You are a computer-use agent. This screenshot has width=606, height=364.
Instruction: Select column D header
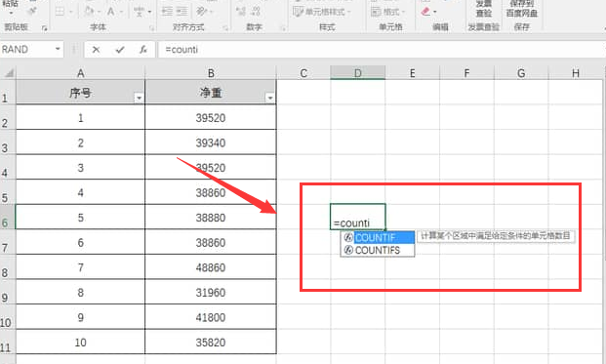coord(358,72)
